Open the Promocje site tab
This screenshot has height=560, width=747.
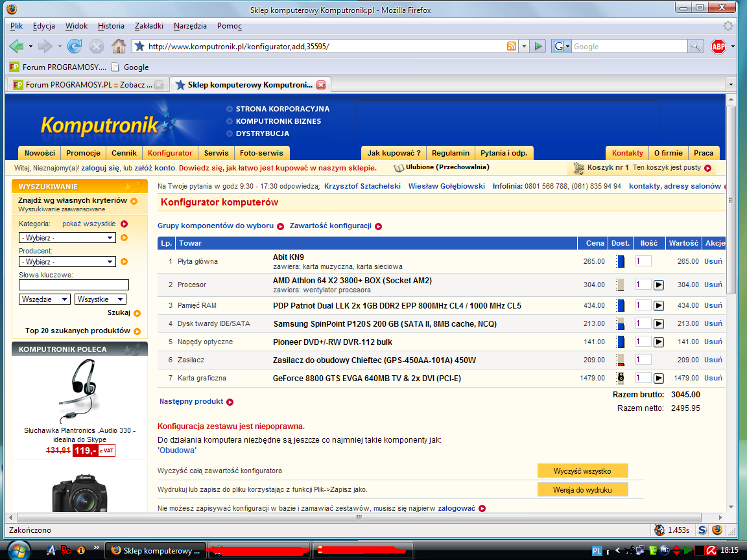pyautogui.click(x=84, y=153)
